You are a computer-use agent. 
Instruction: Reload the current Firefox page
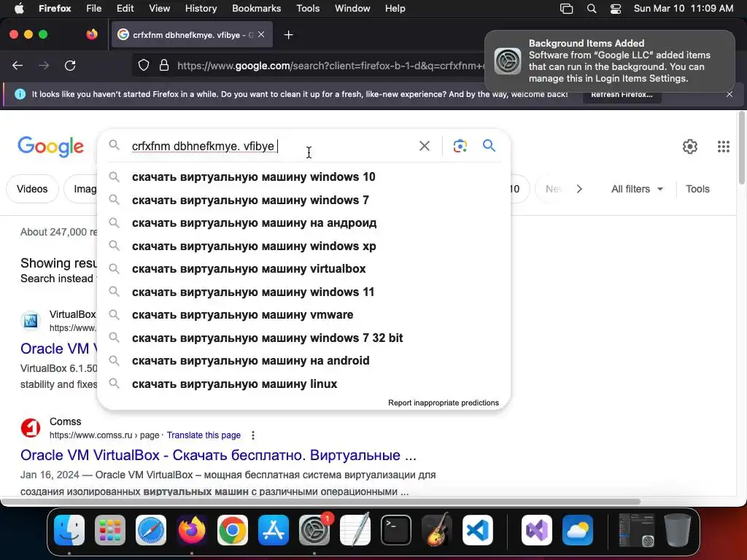click(70, 65)
